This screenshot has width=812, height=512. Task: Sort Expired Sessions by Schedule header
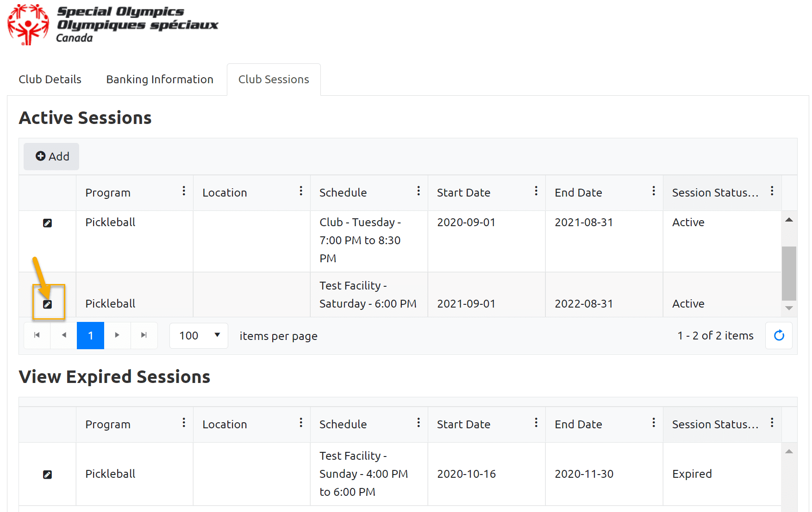(343, 425)
